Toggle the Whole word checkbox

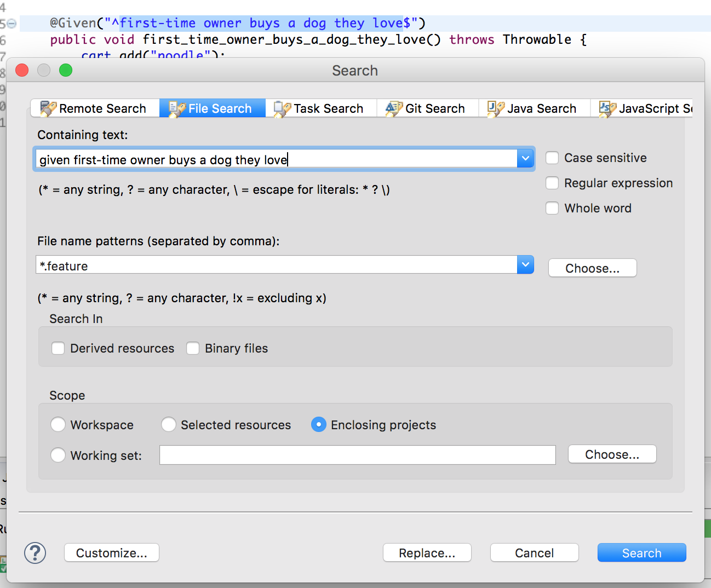pyautogui.click(x=552, y=208)
